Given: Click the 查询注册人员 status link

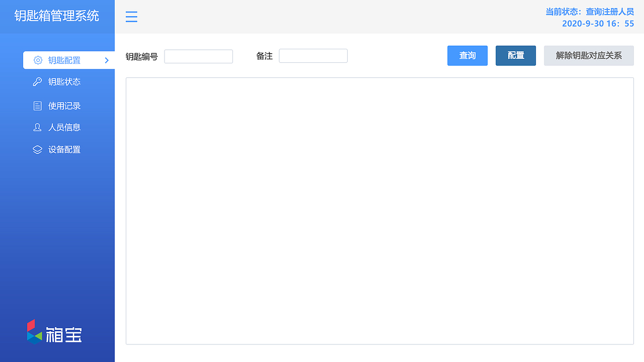Looking at the screenshot, I should coord(609,11).
